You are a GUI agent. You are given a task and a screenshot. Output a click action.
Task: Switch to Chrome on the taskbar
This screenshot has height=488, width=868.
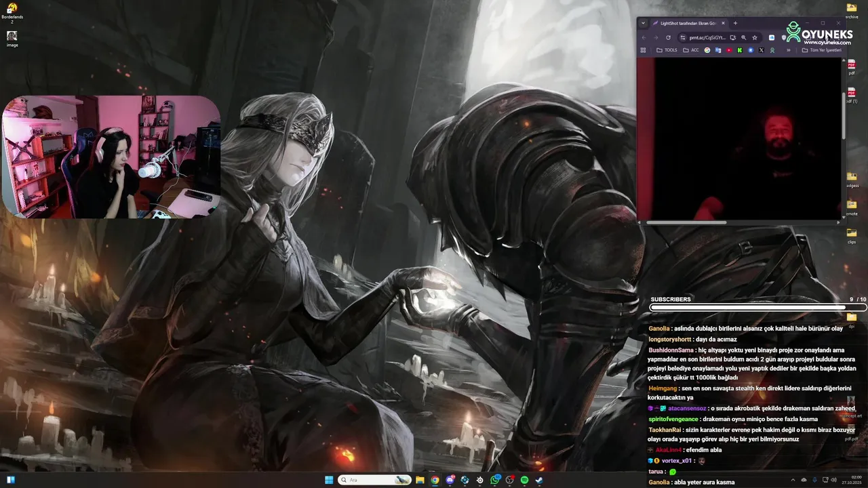435,480
